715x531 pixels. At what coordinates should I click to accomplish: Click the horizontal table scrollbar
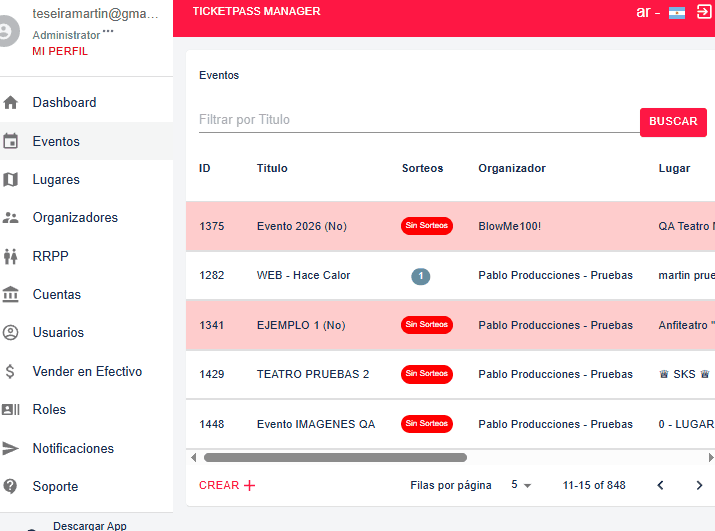click(335, 457)
